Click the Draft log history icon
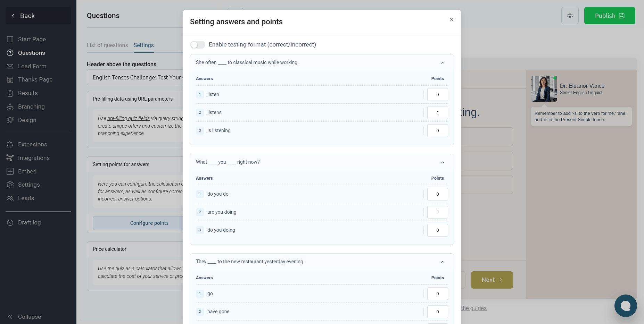644x324 pixels. coord(10,222)
